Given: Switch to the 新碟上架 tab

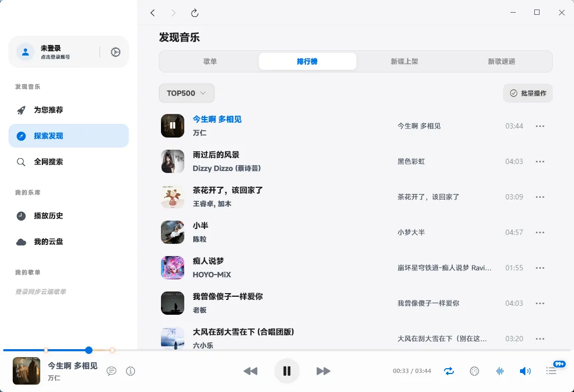Looking at the screenshot, I should click(405, 61).
